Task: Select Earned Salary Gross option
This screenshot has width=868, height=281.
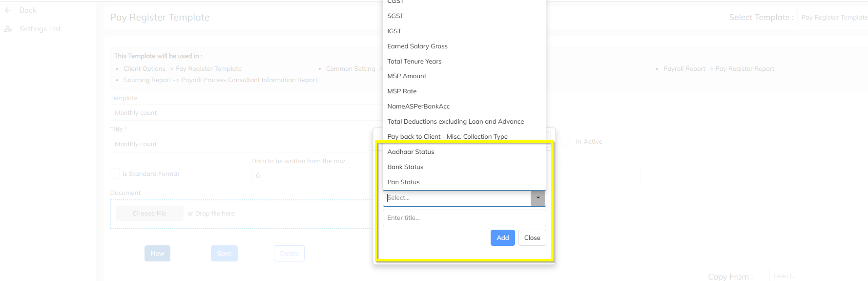Action: point(417,46)
